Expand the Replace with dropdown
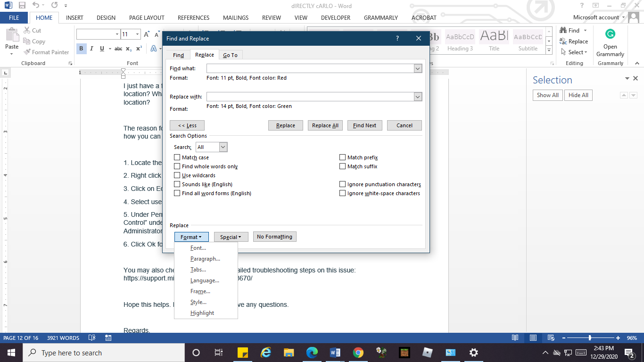 [418, 97]
